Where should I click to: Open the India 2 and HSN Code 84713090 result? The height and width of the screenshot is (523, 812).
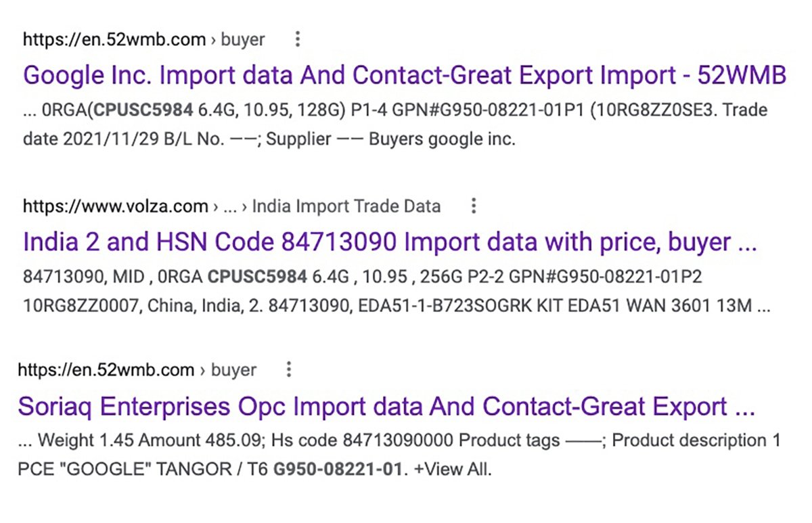click(389, 242)
